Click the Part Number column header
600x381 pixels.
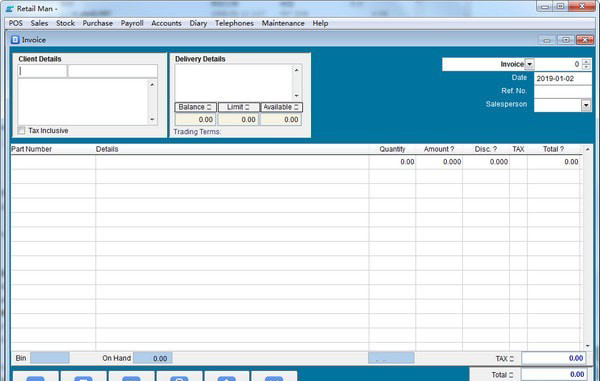tap(31, 149)
